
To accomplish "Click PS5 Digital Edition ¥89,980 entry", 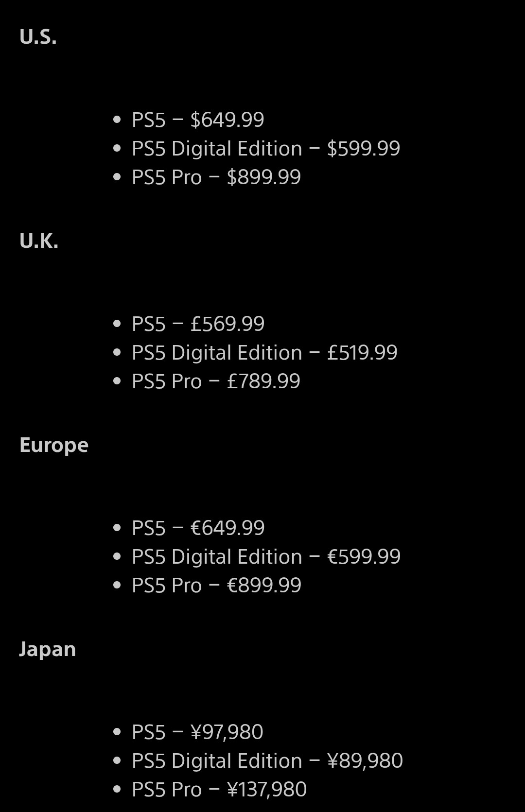I will [267, 760].
